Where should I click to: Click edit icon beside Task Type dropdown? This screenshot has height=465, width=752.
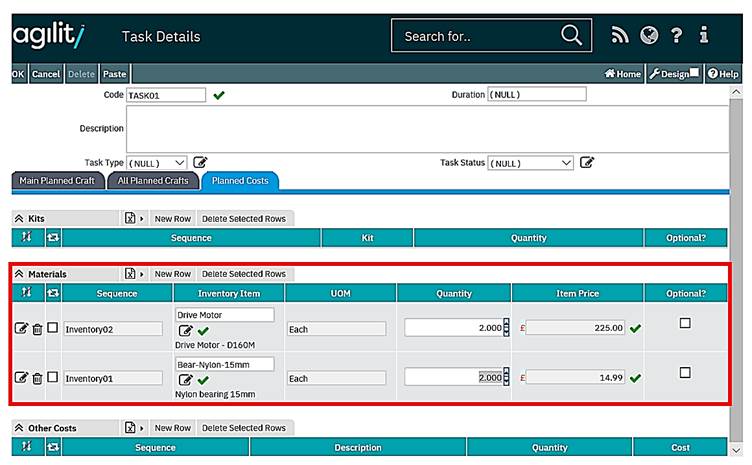[x=200, y=162]
